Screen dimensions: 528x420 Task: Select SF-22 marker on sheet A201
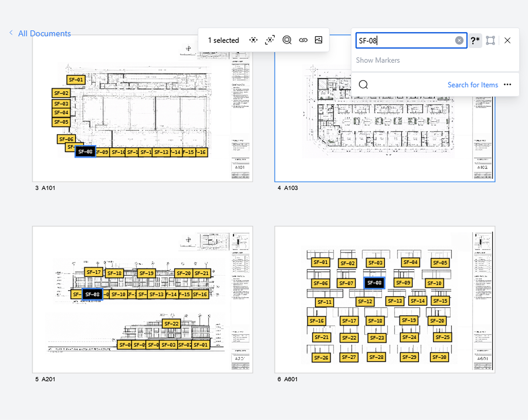(x=171, y=324)
